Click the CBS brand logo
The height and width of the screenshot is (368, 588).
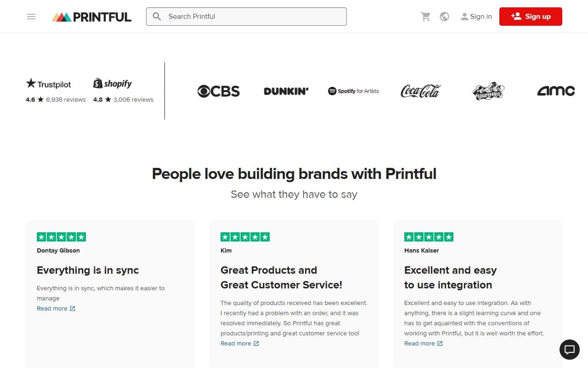(218, 91)
